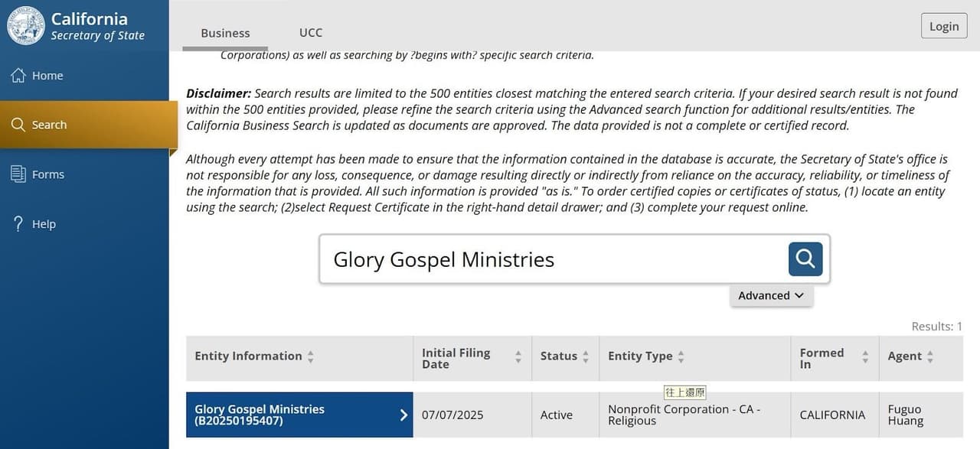The height and width of the screenshot is (449, 980).
Task: Switch to the Business tab
Action: click(x=225, y=33)
